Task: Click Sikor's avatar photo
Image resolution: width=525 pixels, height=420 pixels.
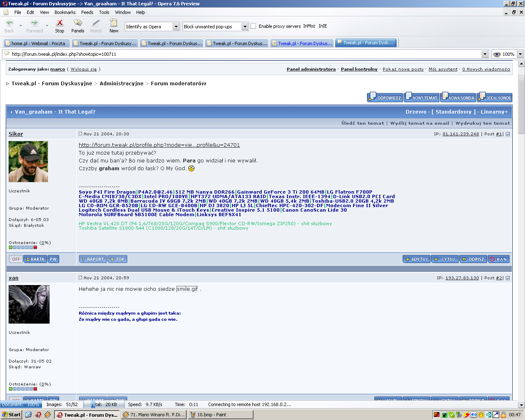Action: point(28,162)
